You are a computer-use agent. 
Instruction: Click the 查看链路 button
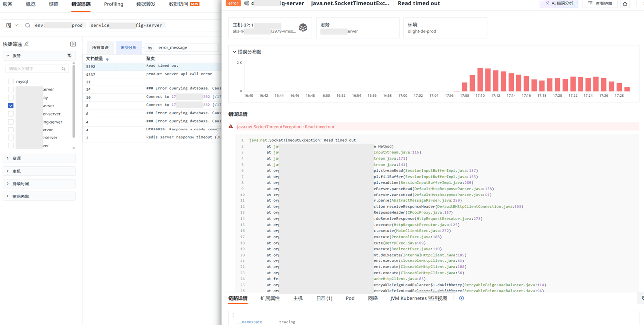[600, 4]
